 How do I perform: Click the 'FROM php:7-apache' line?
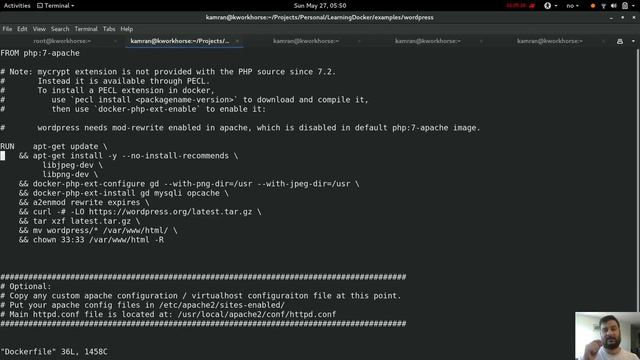coord(40,53)
